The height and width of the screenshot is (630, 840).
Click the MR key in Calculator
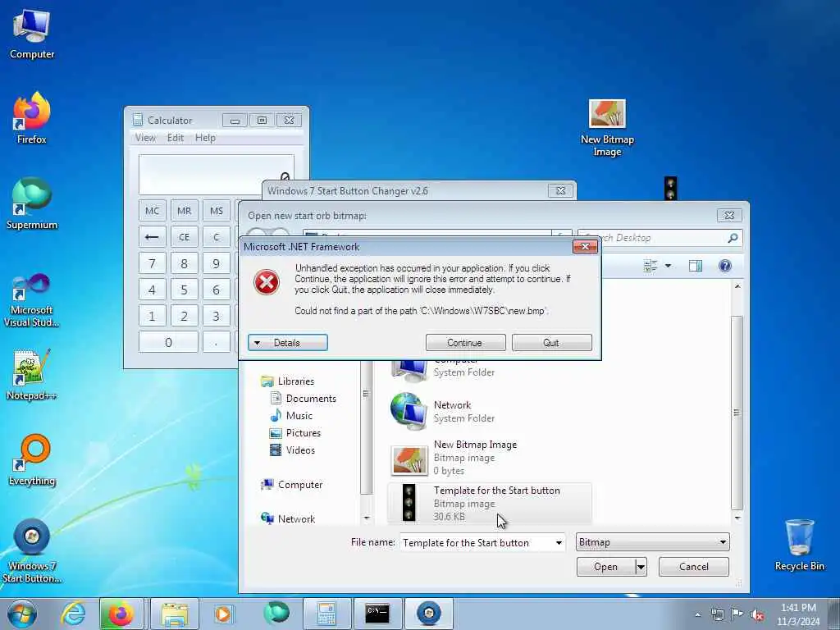(x=185, y=211)
